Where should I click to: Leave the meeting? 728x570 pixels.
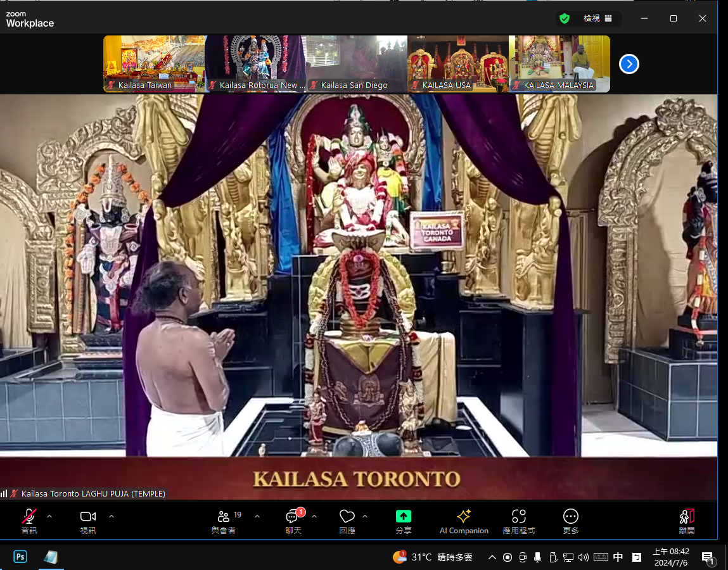686,517
